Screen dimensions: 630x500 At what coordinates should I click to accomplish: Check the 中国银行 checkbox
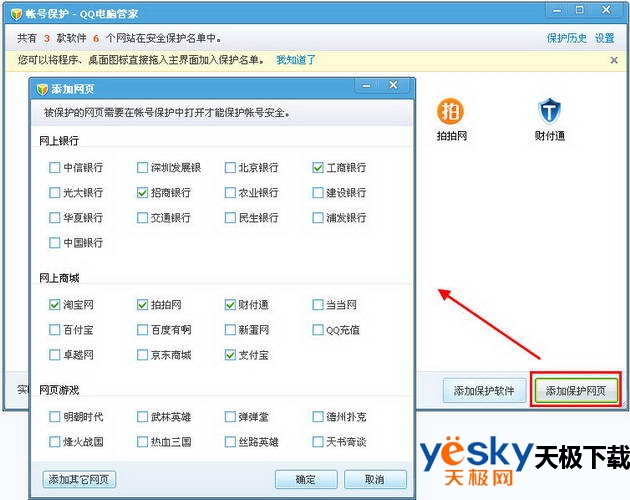pos(54,242)
